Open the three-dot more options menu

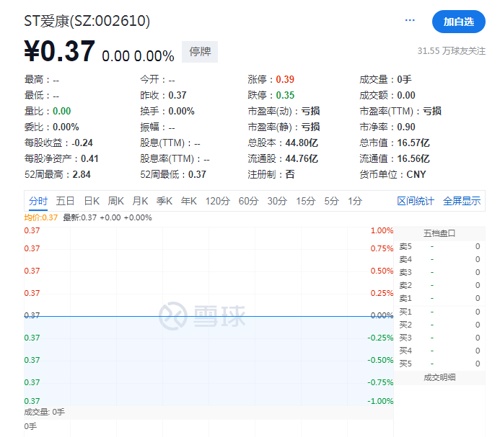coord(410,21)
